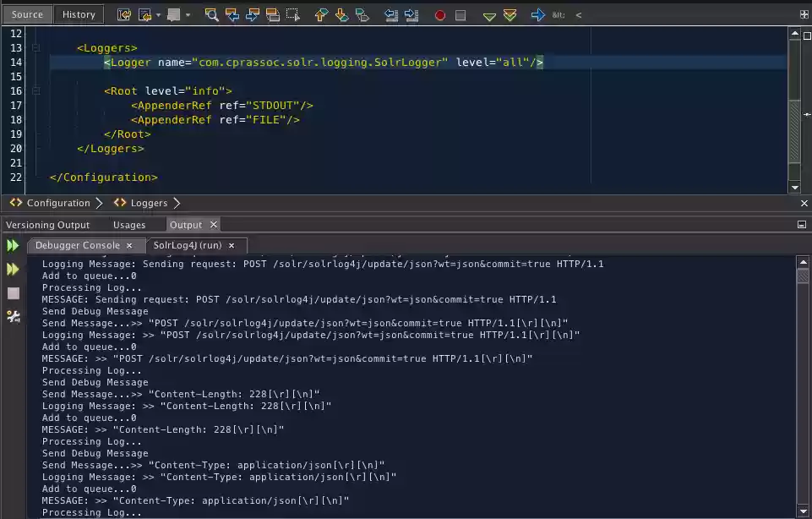This screenshot has width=812, height=519.
Task: Open the Debugger Console tab
Action: [x=80, y=245]
